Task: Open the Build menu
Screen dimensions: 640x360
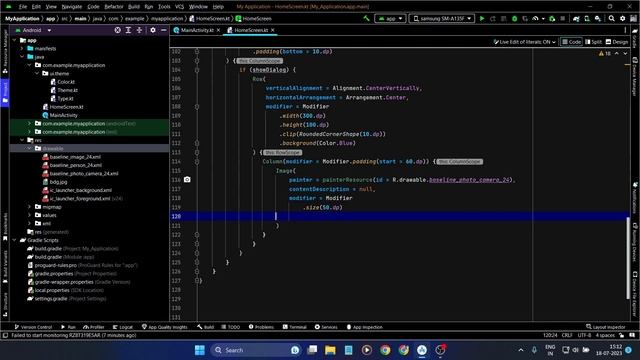Action: 133,7
